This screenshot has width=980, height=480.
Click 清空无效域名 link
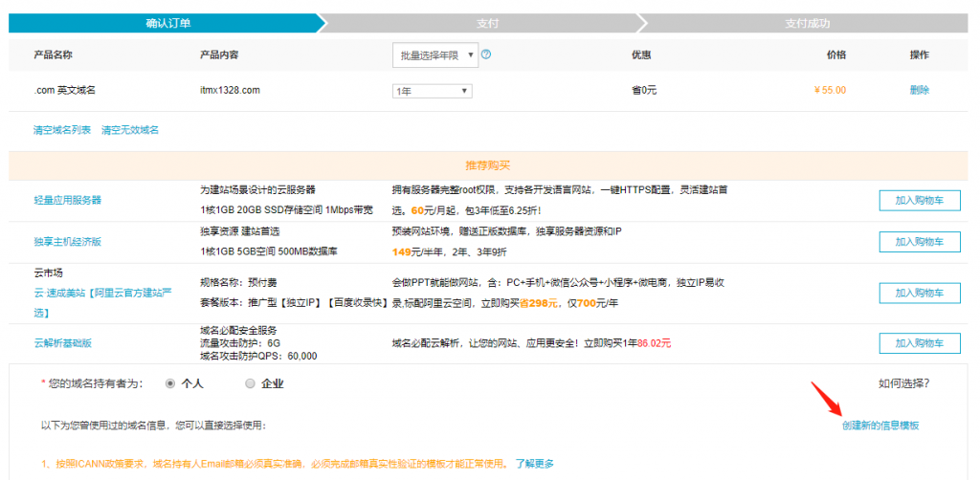[x=130, y=130]
